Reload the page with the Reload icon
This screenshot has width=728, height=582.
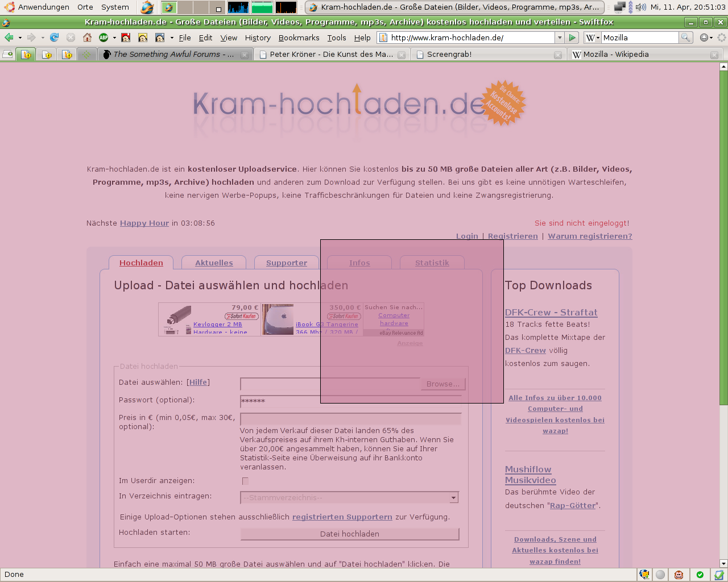[x=55, y=38]
